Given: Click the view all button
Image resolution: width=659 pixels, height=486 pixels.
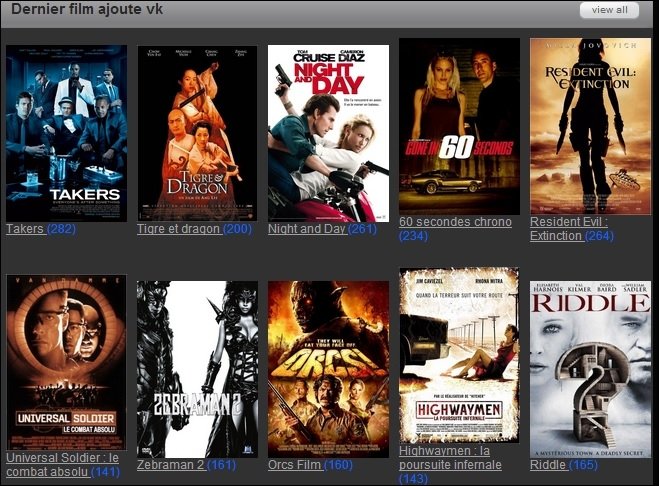Looking at the screenshot, I should [x=609, y=10].
